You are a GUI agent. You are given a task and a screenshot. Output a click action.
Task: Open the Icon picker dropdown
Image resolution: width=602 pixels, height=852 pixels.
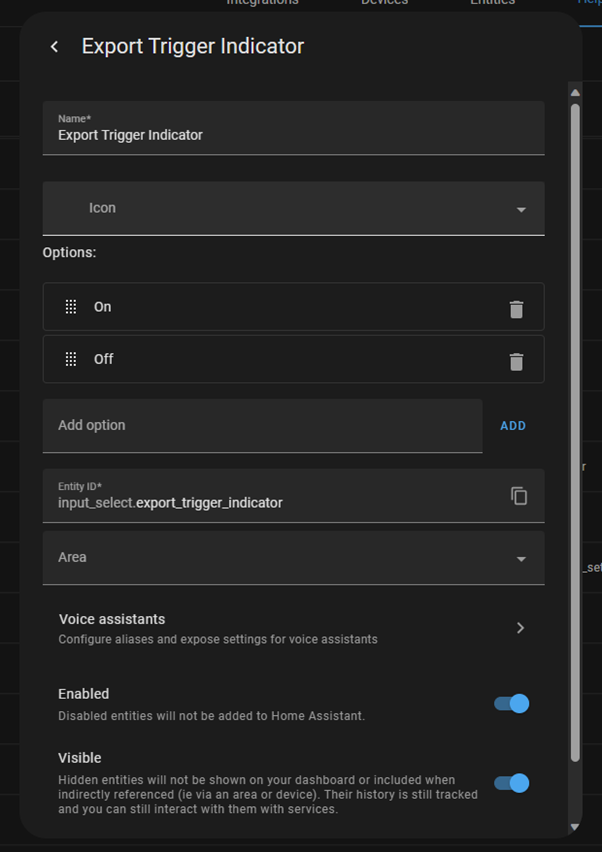(293, 209)
